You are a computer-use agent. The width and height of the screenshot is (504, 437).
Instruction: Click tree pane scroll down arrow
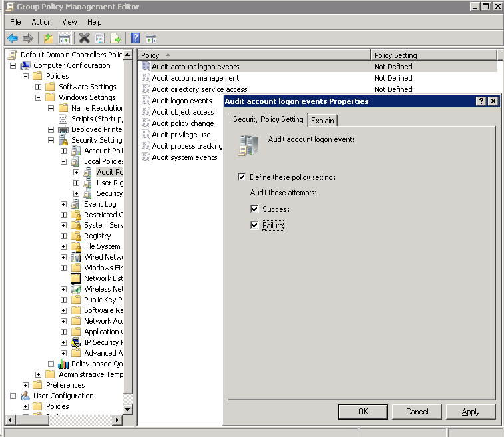tap(128, 410)
